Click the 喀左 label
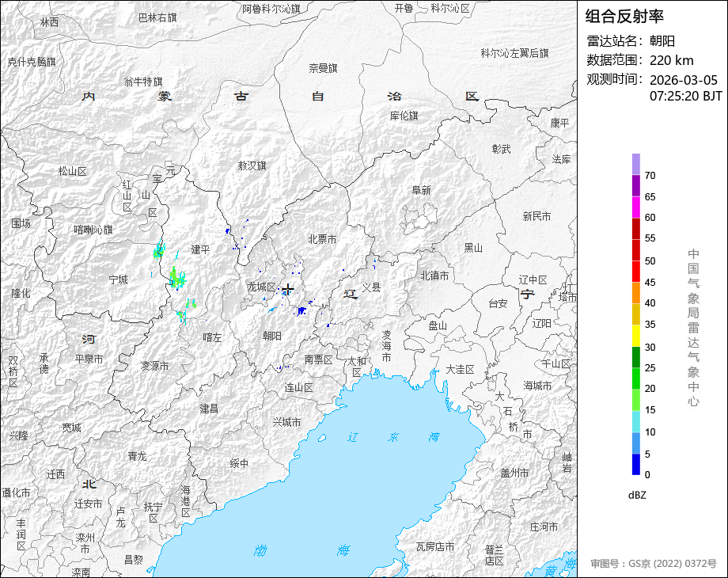728x578 pixels. (x=212, y=338)
